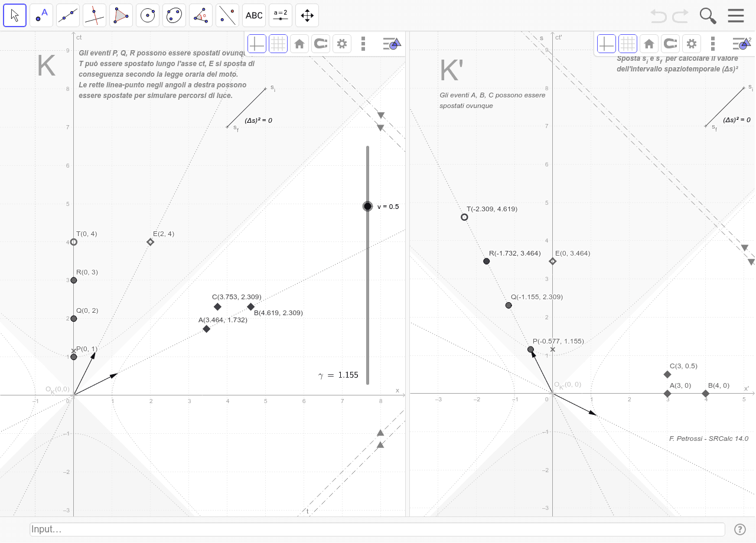756x543 pixels.
Task: Select the Move arrow tool
Action: [x=15, y=15]
